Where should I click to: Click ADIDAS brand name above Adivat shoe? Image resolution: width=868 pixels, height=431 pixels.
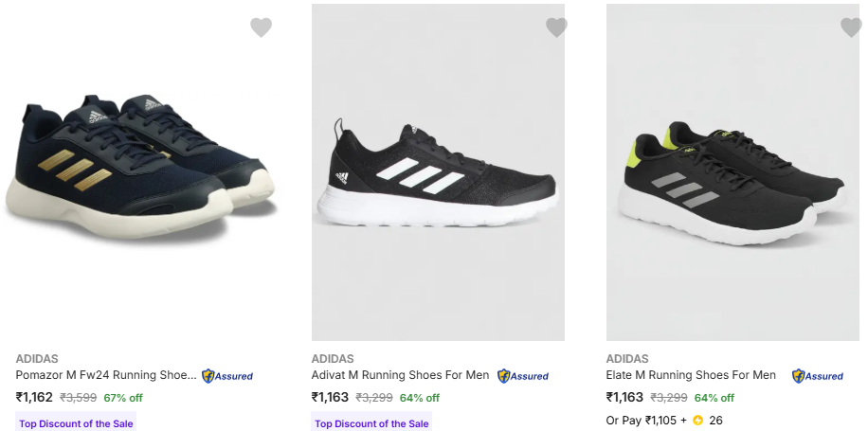[x=333, y=359]
